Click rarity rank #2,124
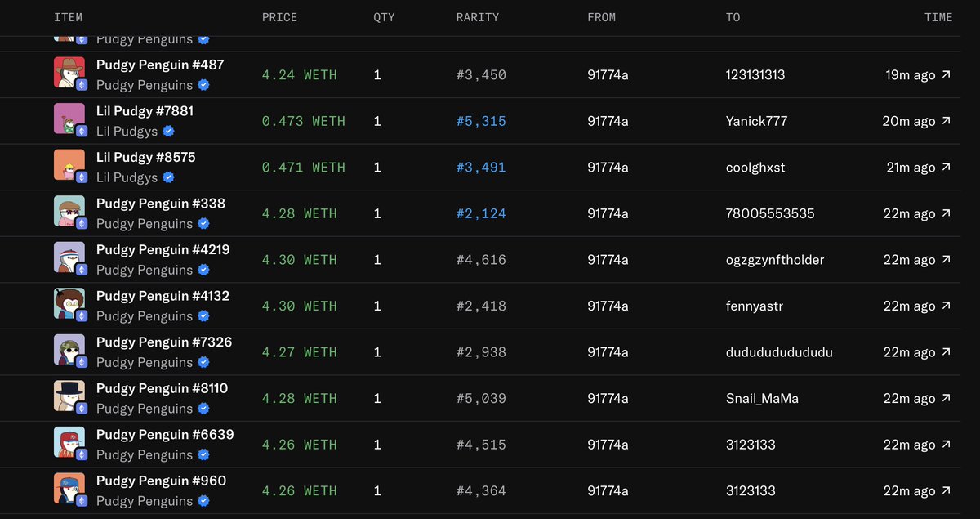 click(x=481, y=213)
